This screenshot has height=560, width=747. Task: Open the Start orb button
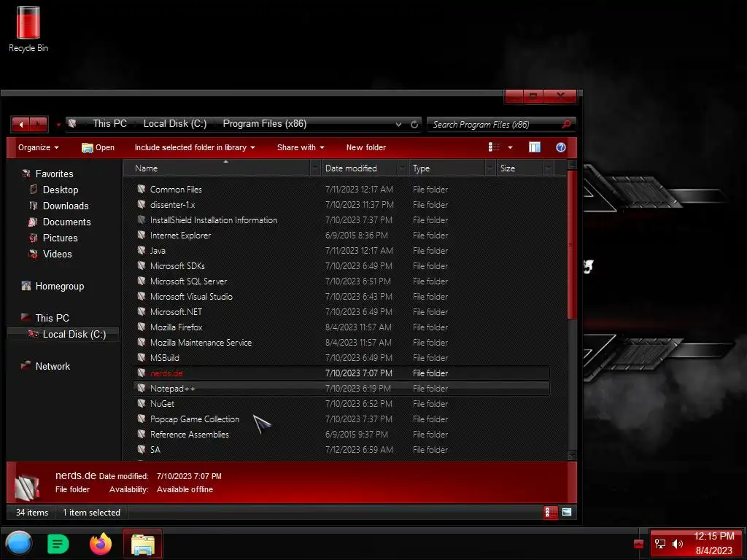point(18,543)
